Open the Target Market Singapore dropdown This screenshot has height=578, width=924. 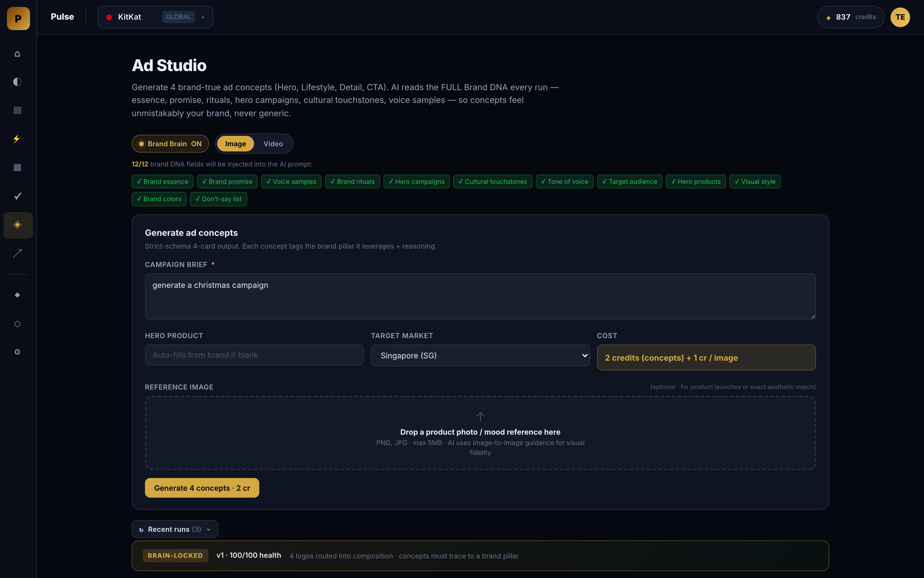480,355
